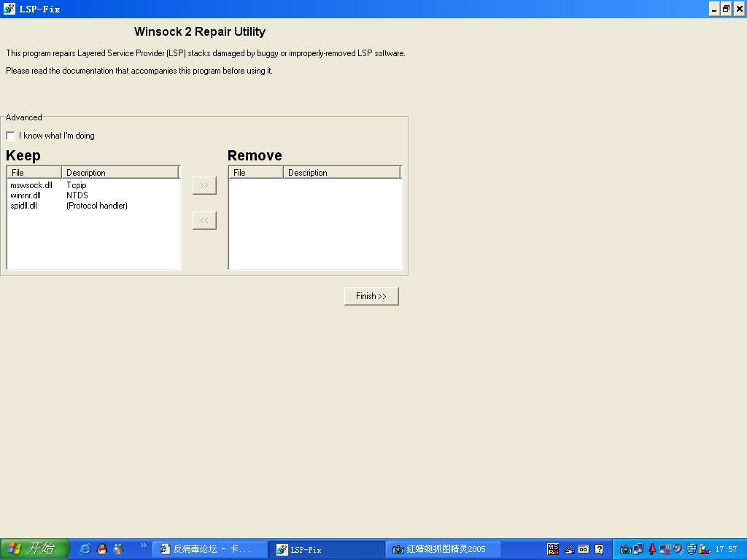This screenshot has height=560, width=747.
Task: Click the LSP-Fix taskbar button
Action: [327, 550]
